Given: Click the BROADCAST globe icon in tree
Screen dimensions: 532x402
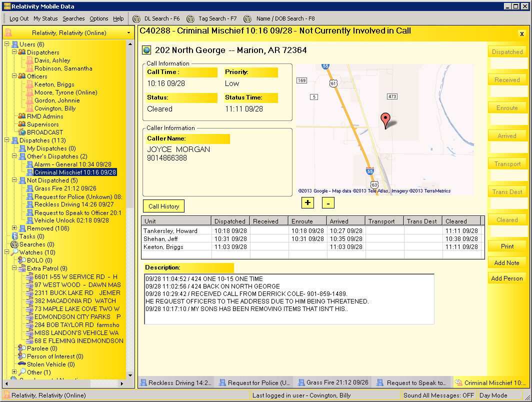Looking at the screenshot, I should [x=22, y=132].
